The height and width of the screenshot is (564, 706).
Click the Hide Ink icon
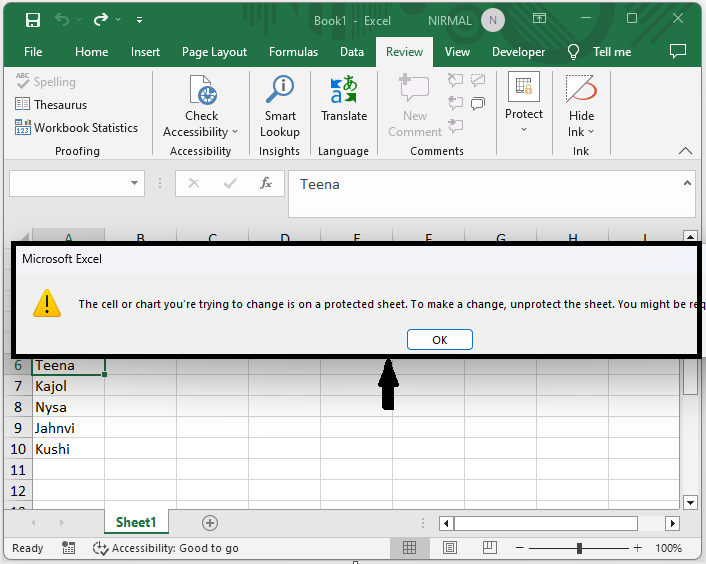click(581, 88)
